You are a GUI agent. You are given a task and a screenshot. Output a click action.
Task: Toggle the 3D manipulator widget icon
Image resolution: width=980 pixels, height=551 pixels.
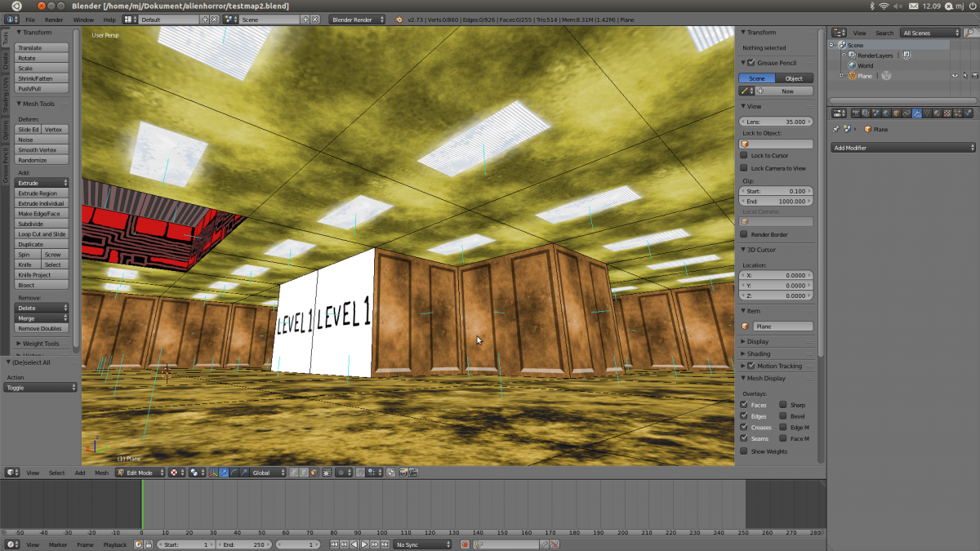click(x=214, y=473)
